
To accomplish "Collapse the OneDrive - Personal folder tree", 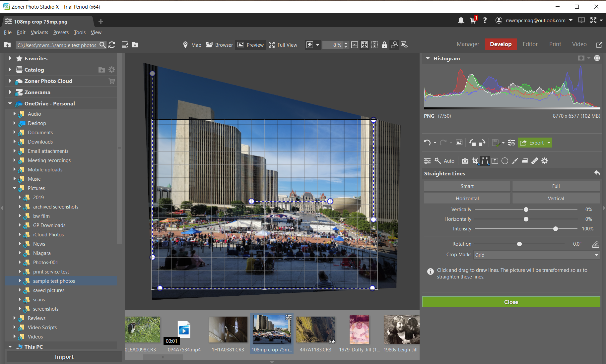I will pos(10,103).
